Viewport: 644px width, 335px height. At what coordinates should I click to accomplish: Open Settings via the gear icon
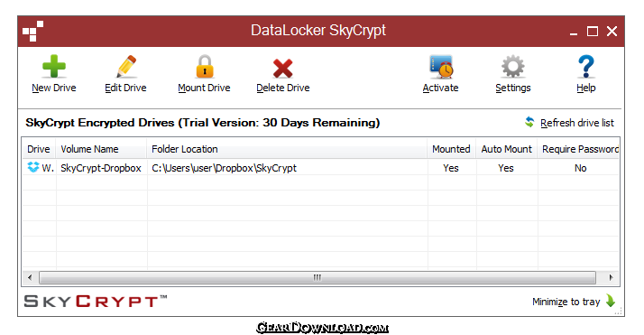513,67
